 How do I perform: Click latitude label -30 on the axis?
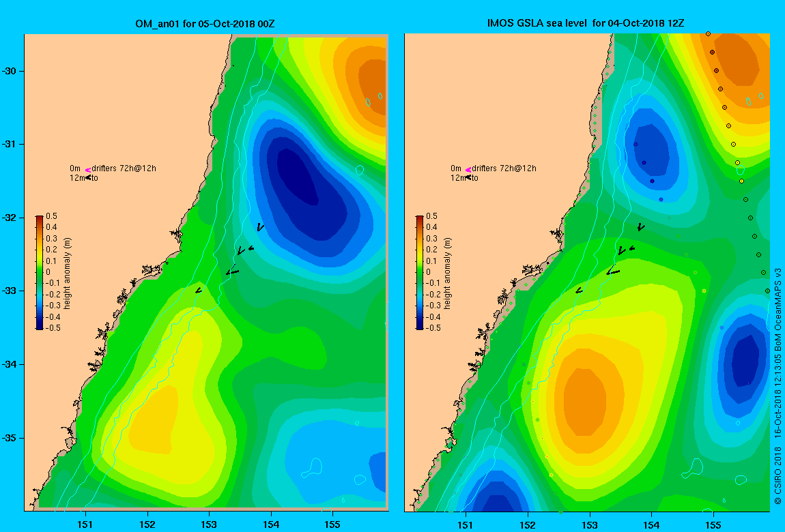point(10,71)
